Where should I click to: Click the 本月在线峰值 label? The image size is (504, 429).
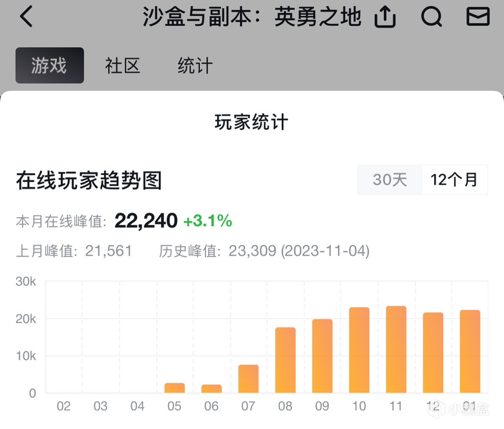(x=61, y=222)
